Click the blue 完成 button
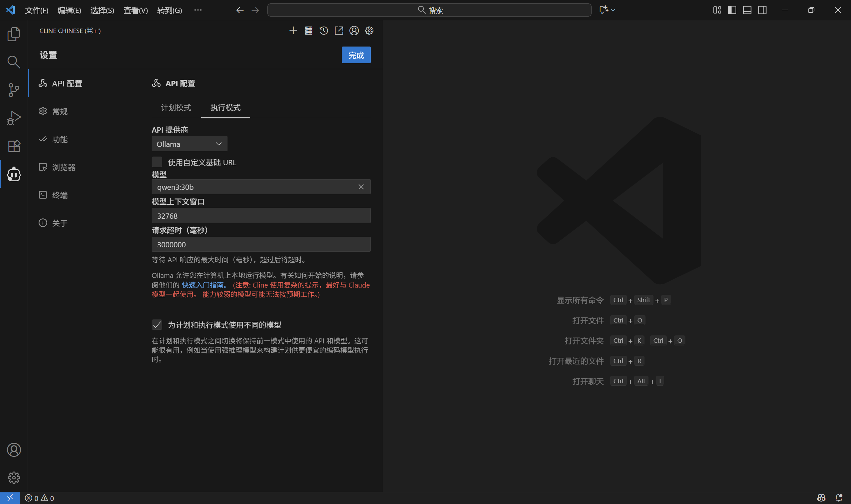The image size is (851, 504). coord(356,55)
